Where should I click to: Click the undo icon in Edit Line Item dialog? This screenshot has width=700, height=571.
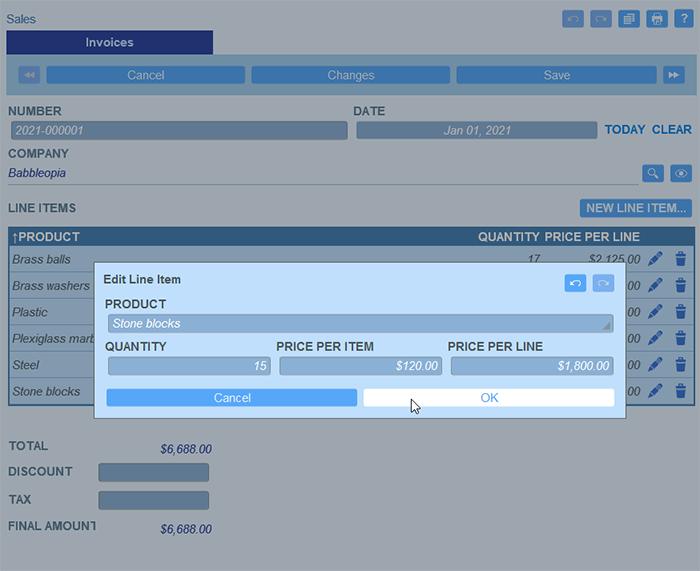[575, 284]
